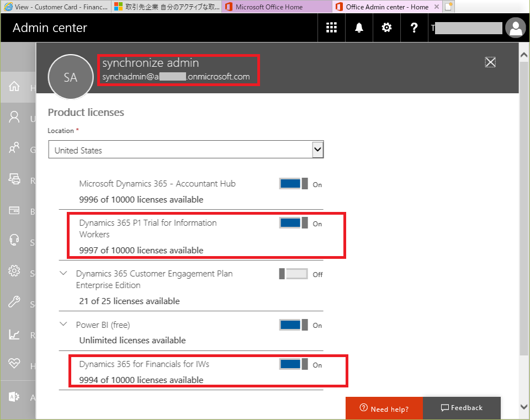This screenshot has height=420, width=530.
Task: Click the Feedback button
Action: click(462, 408)
